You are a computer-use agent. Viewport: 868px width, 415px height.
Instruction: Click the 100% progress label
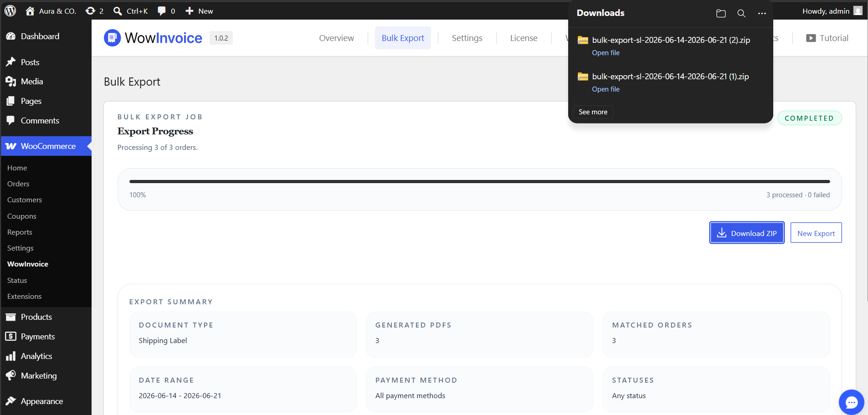tap(138, 195)
